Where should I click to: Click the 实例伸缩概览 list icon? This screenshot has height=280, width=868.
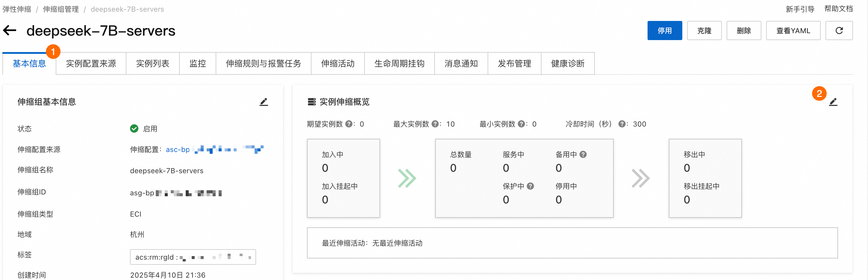click(312, 102)
